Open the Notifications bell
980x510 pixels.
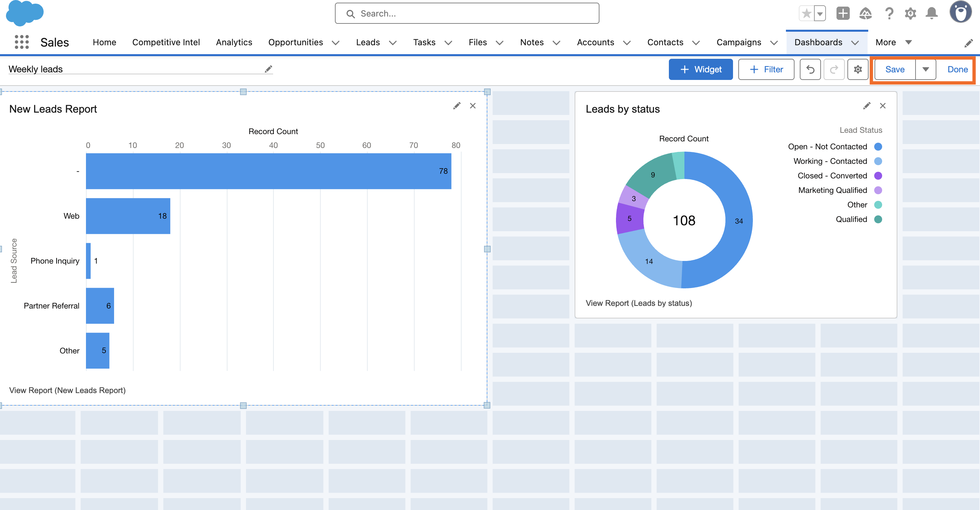click(x=932, y=14)
